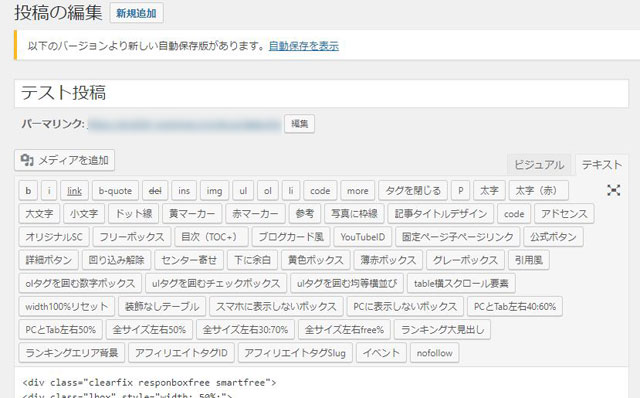
Task: Click the 全サイズ左右30:70% button
Action: click(x=245, y=329)
